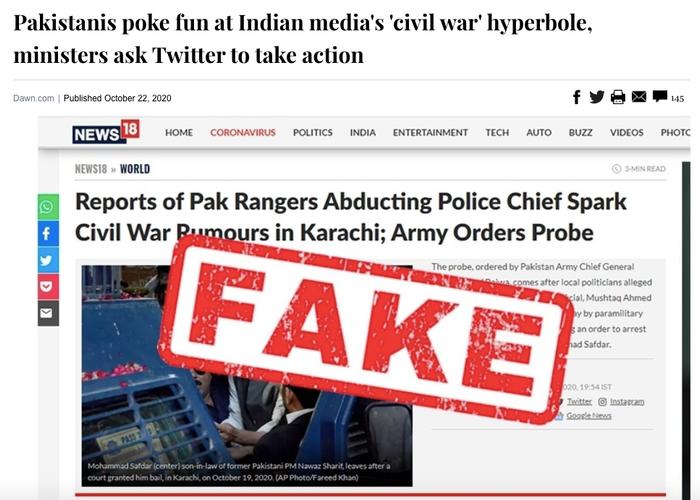Viewport: 700px width, 500px height.
Task: Email the article using envelope icon
Action: (639, 96)
